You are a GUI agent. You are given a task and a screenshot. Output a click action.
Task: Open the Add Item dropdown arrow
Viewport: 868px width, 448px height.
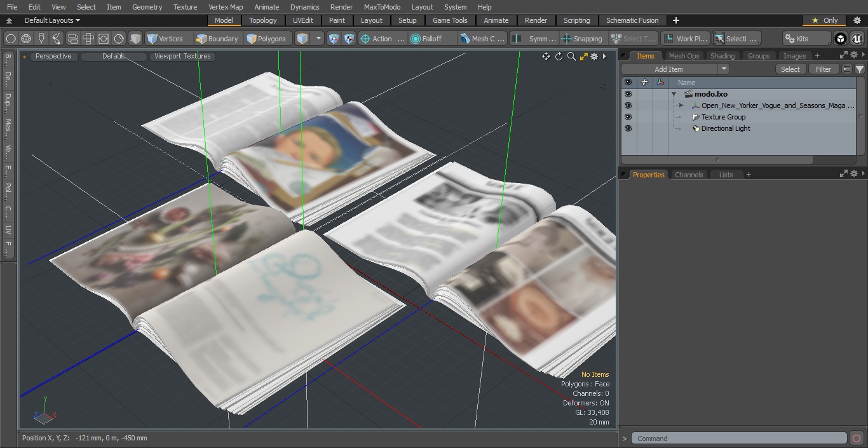[723, 69]
